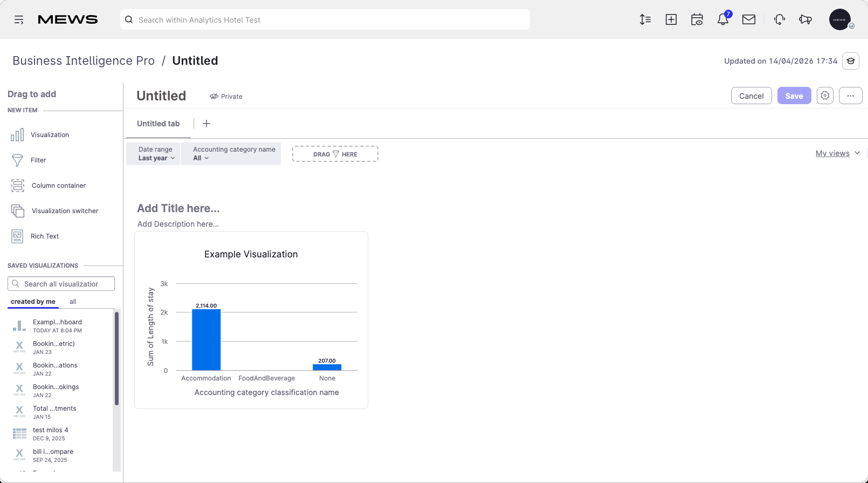868x483 pixels.
Task: Expand the Date range Last year dropdown
Action: (x=154, y=154)
